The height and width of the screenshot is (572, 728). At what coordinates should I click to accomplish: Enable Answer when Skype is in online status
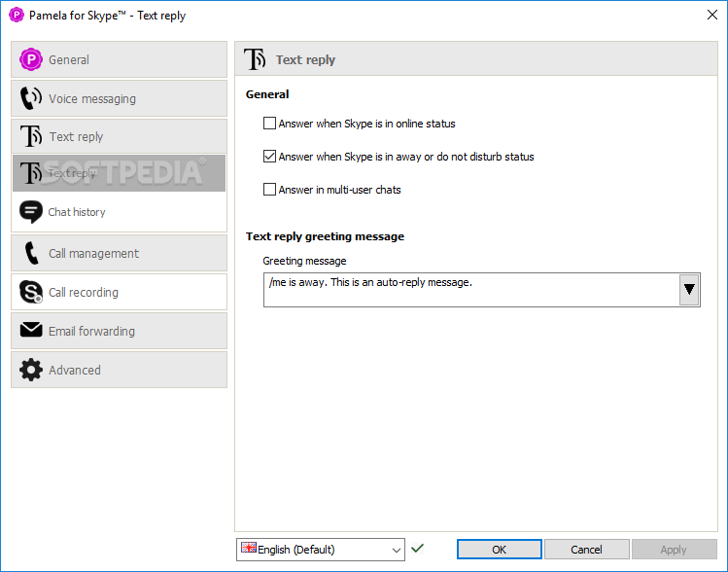click(269, 124)
